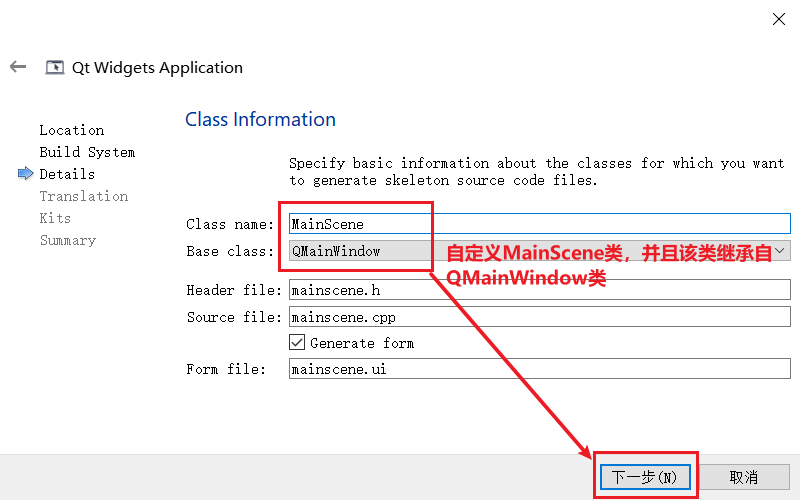Close the wizard dialog window
The width and height of the screenshot is (800, 500).
tap(779, 19)
